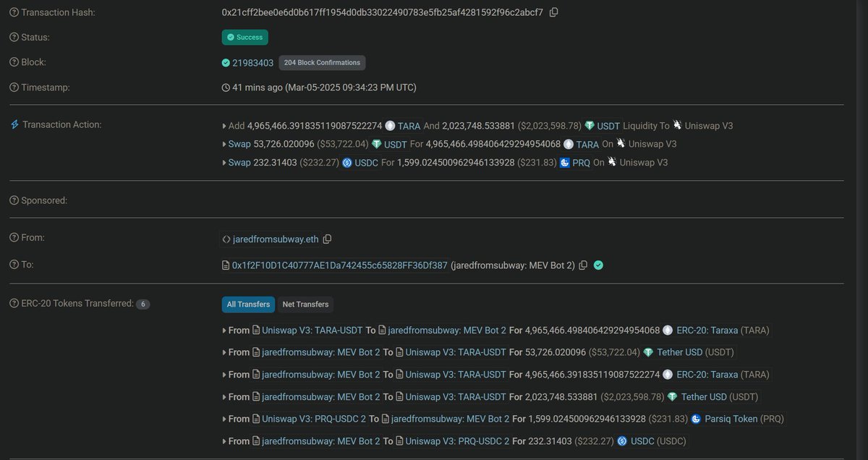Click the green check icon beside block number

pos(226,63)
